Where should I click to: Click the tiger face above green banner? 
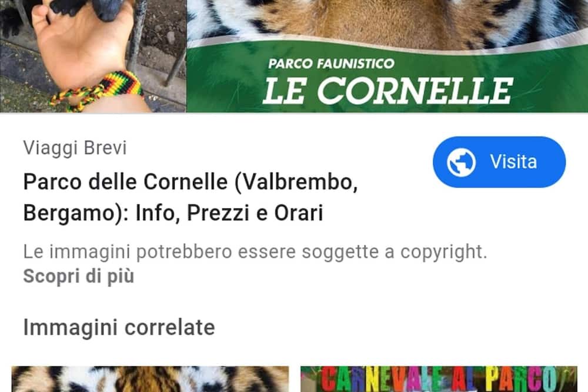pos(387,22)
